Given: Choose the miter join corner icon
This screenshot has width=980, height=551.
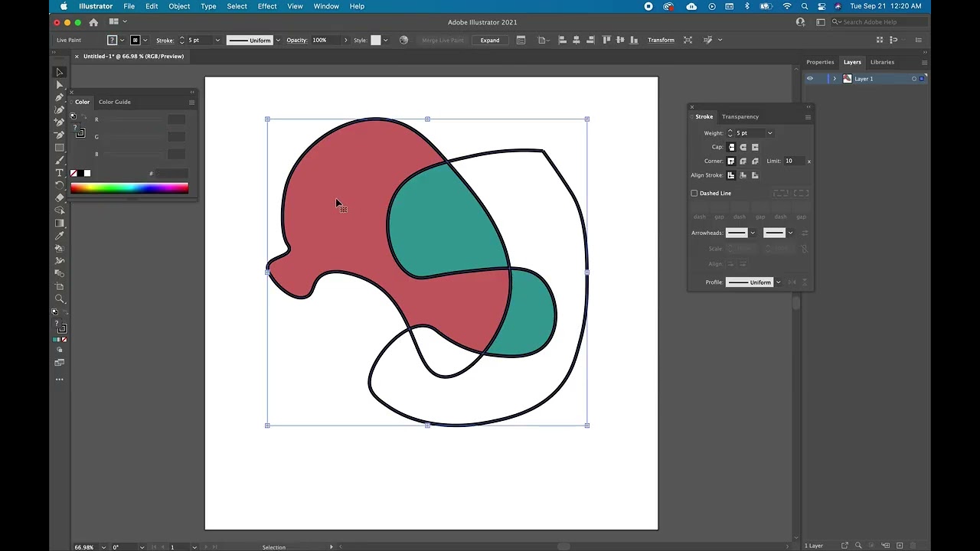Looking at the screenshot, I should pyautogui.click(x=731, y=161).
